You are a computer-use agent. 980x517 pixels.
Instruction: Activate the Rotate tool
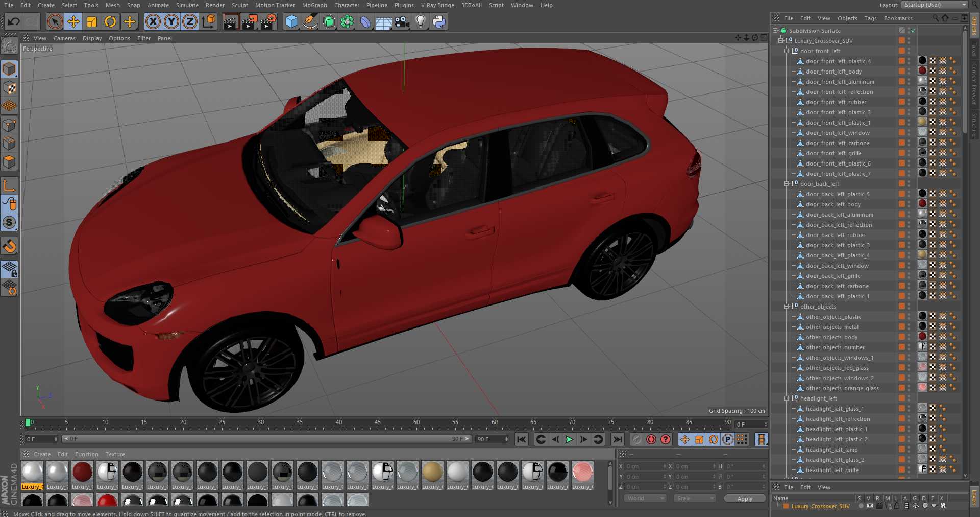(110, 21)
